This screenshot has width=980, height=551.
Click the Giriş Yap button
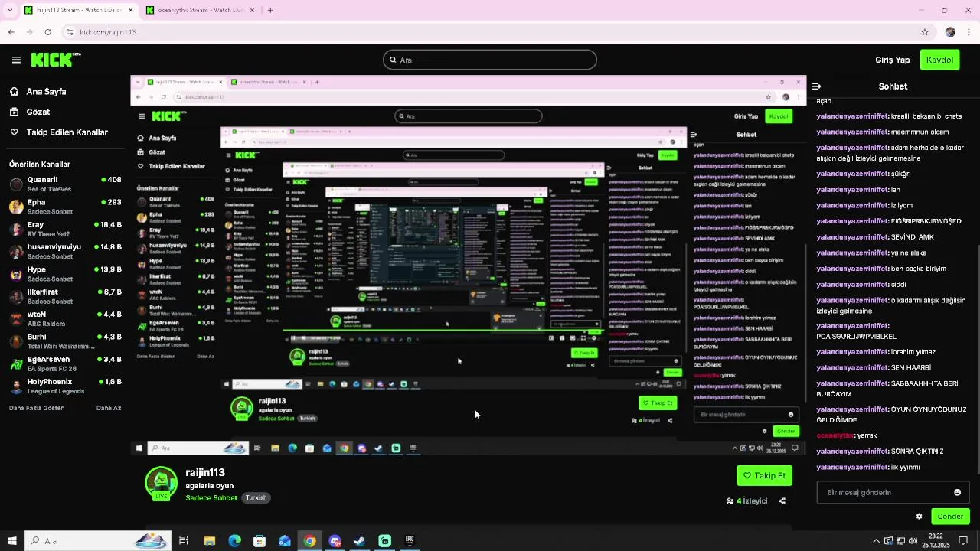coord(893,60)
